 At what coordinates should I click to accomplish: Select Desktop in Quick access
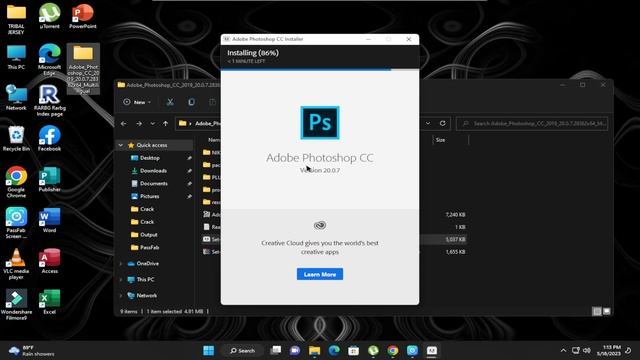150,158
